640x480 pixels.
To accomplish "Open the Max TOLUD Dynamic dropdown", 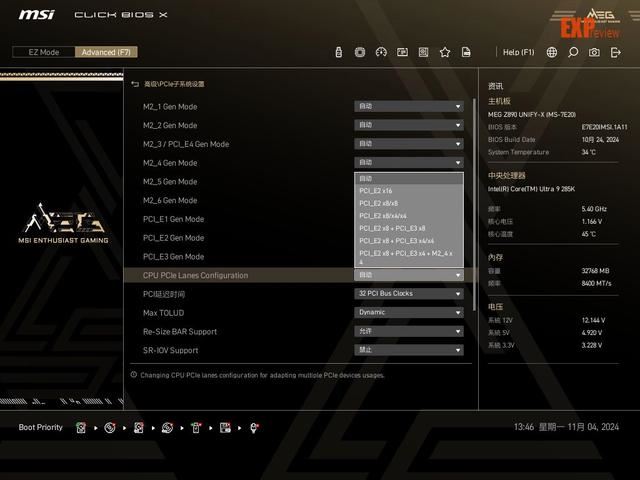I will (409, 312).
